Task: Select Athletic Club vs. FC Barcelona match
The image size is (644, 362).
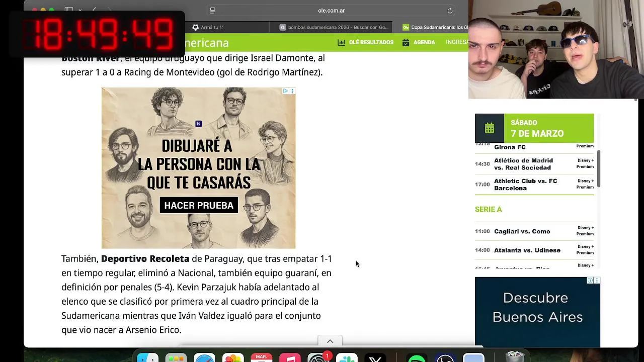Action: point(534,185)
